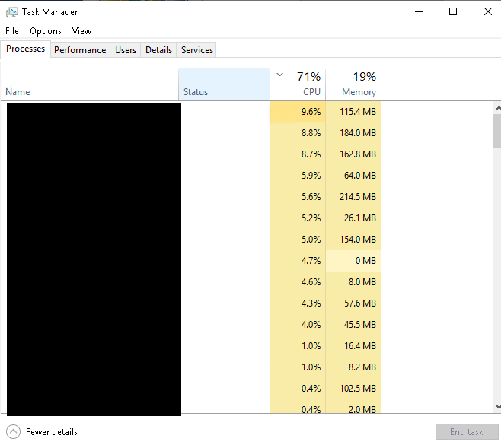
Task: Click the sort direction chevron above CPU
Action: point(280,75)
